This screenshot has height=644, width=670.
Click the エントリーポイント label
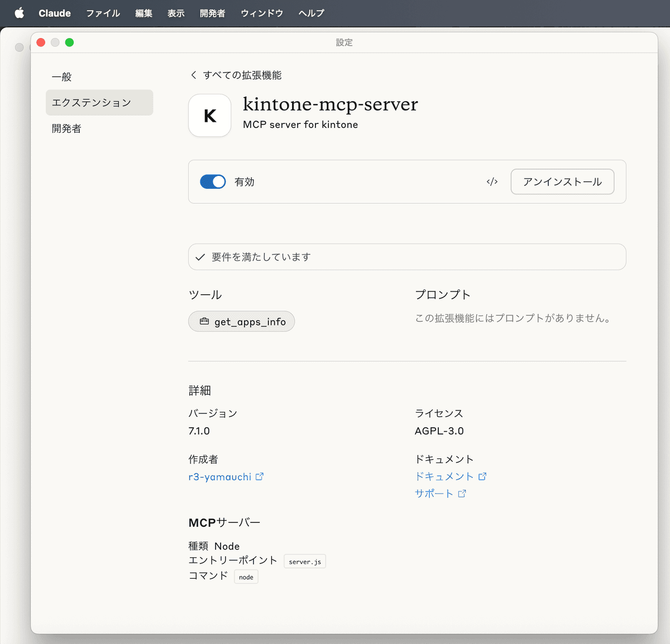233,560
